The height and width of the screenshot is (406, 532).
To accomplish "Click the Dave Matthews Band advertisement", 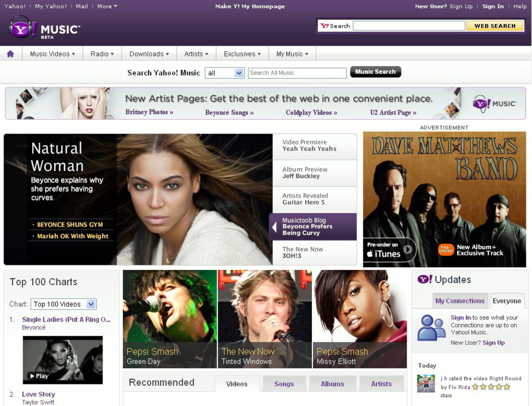I will [x=445, y=199].
